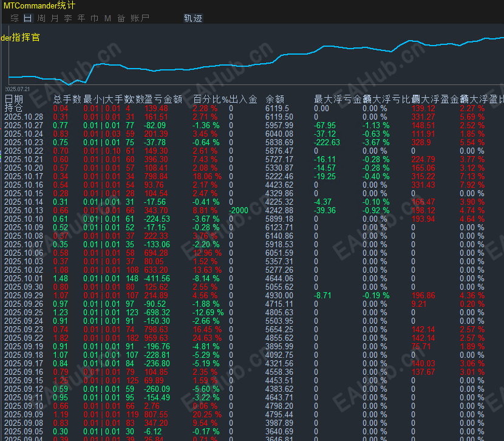Open the 周 weekly tab
This screenshot has height=441, width=504.
pos(41,18)
